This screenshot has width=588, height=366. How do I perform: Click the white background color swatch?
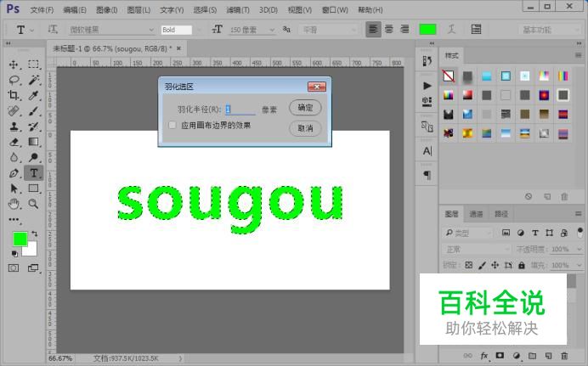click(31, 251)
